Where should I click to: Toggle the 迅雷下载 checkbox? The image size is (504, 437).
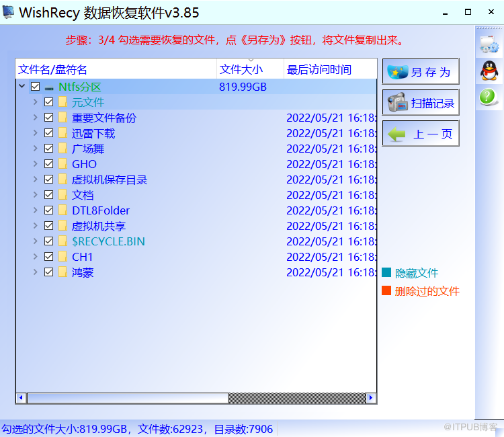click(x=48, y=133)
